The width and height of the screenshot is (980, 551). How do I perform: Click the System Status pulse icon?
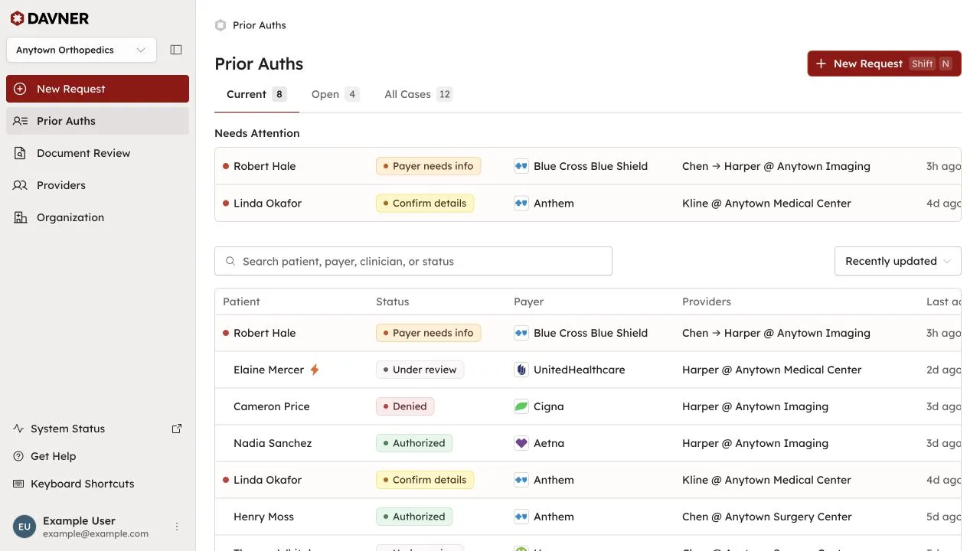[19, 429]
